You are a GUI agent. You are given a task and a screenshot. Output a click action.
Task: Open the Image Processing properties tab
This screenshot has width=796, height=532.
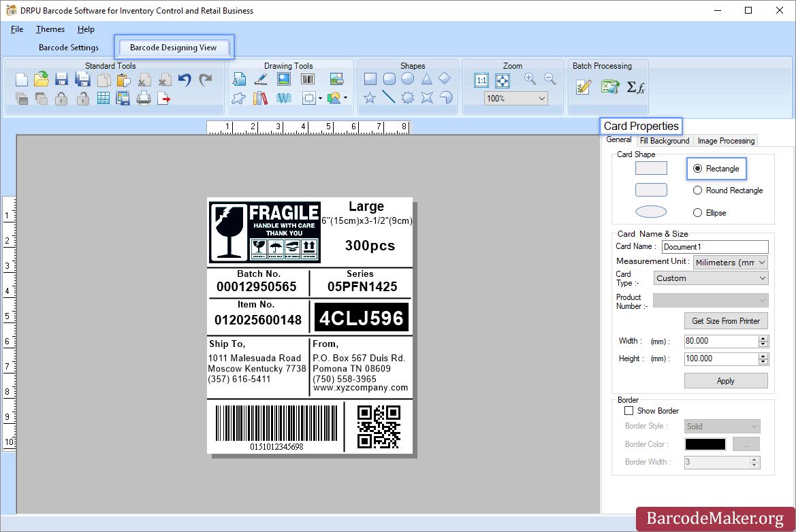click(726, 141)
